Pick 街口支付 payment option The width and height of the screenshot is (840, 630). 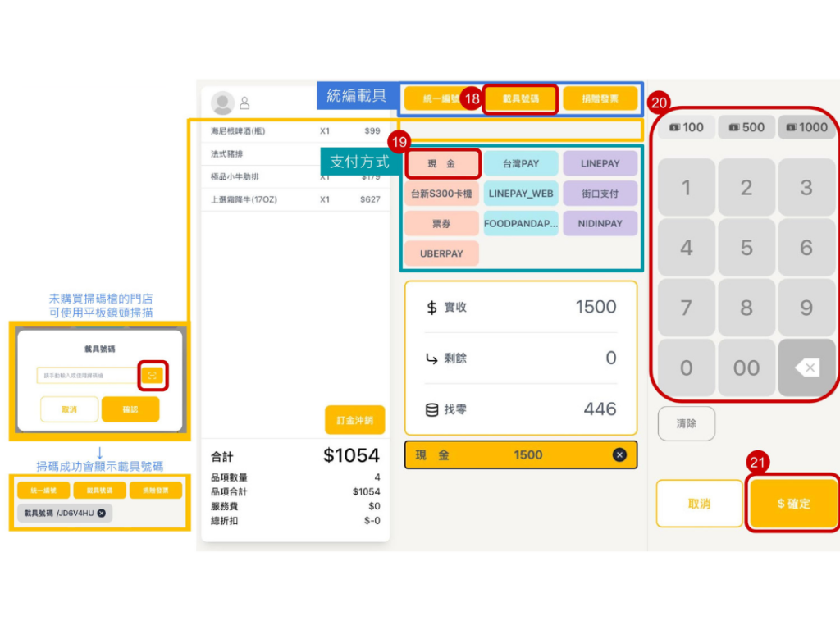(x=600, y=194)
